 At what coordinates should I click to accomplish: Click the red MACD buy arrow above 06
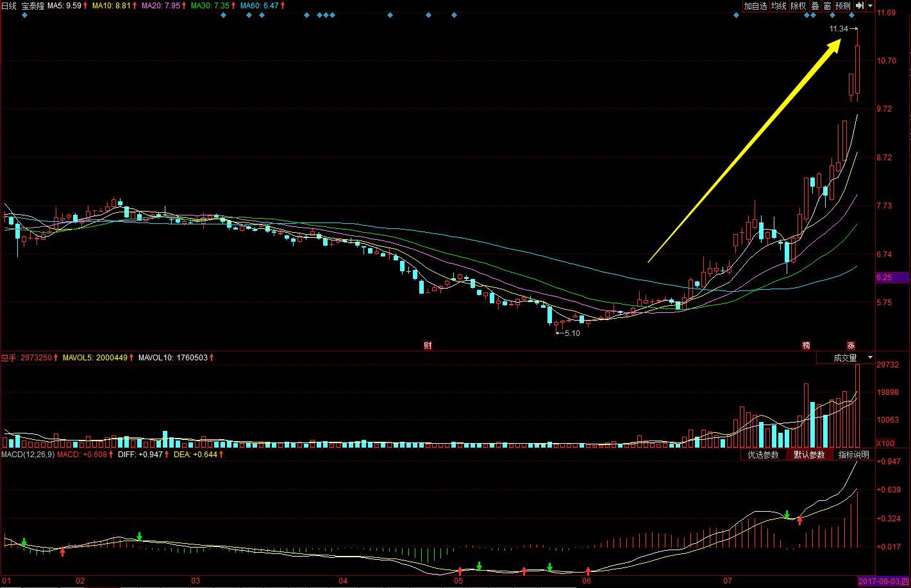tap(588, 570)
